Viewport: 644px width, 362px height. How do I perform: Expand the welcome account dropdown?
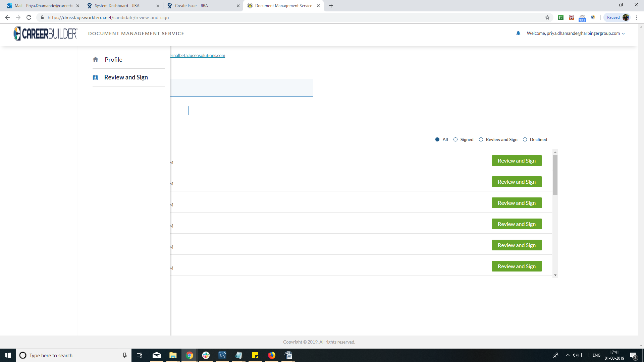tap(624, 33)
